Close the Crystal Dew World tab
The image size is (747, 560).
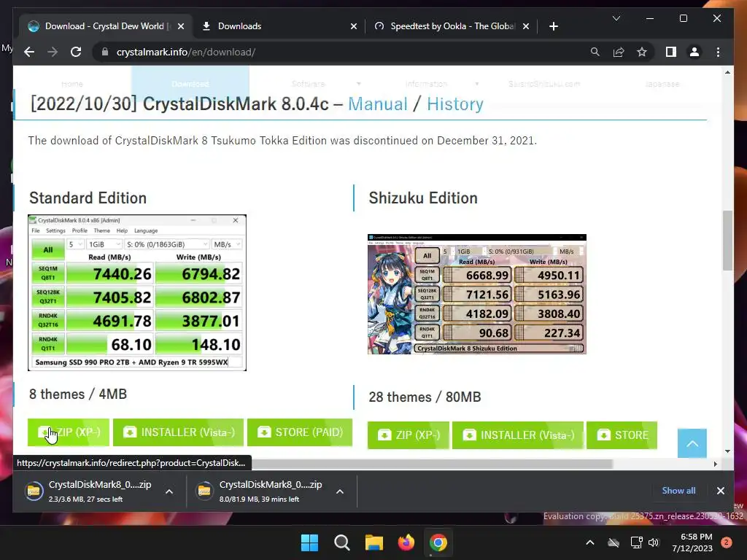[181, 26]
